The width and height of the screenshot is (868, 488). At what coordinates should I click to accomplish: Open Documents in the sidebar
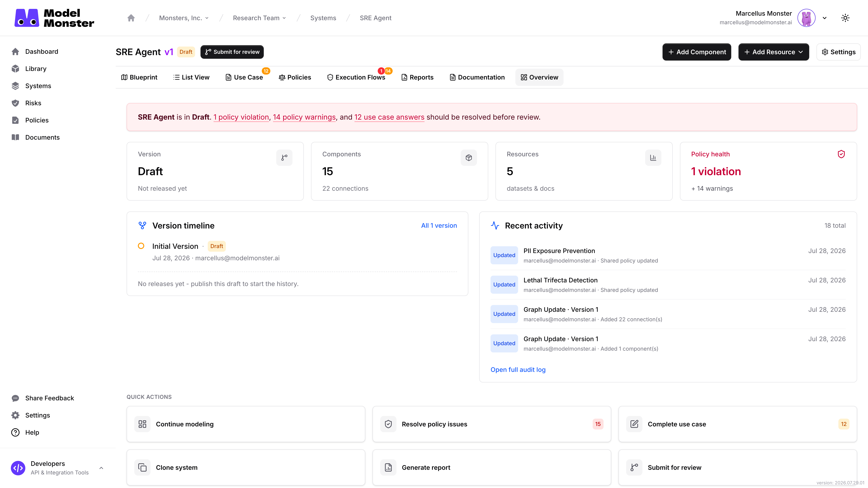pyautogui.click(x=42, y=137)
